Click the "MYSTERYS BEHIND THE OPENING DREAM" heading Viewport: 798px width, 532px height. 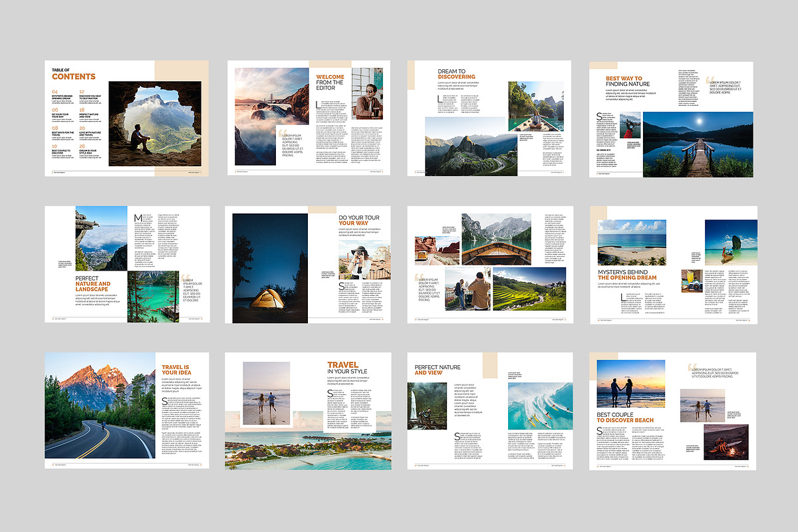(x=627, y=275)
